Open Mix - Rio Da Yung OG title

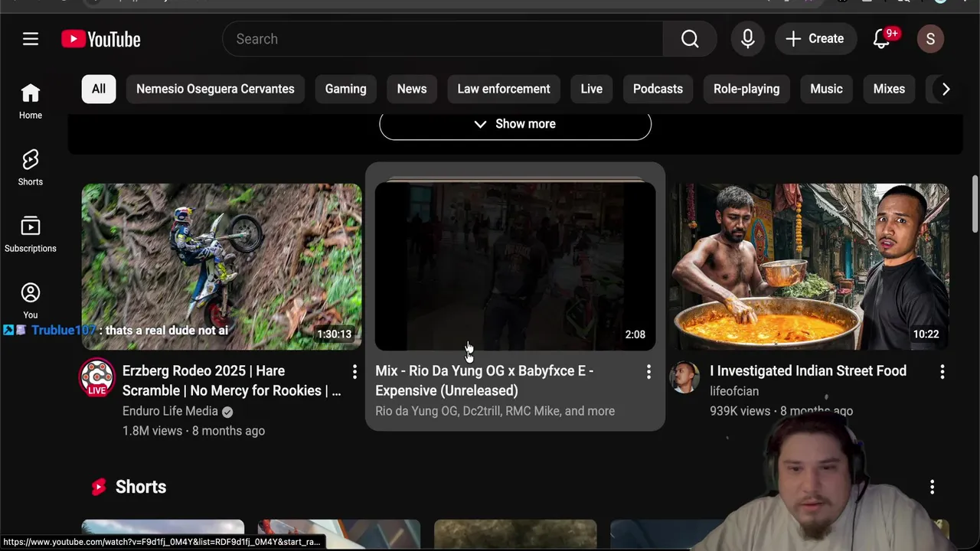485,380
